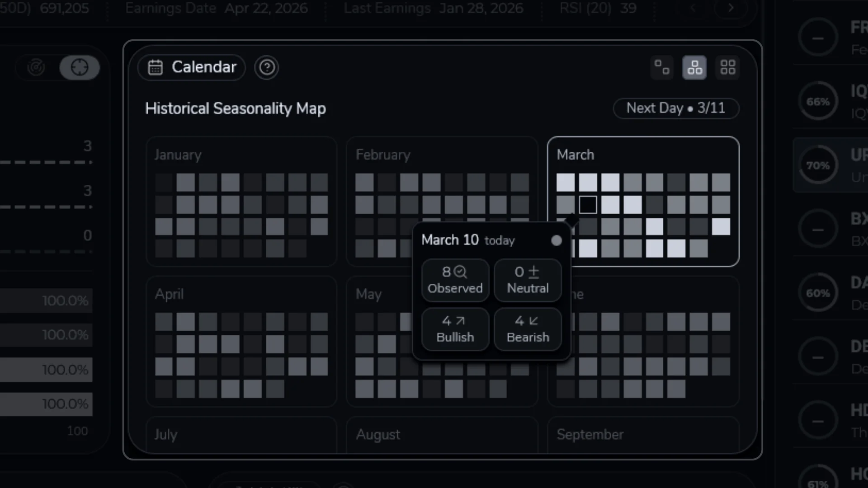The height and width of the screenshot is (488, 868).
Task: Select the highlighted March 10 cell
Action: 588,204
